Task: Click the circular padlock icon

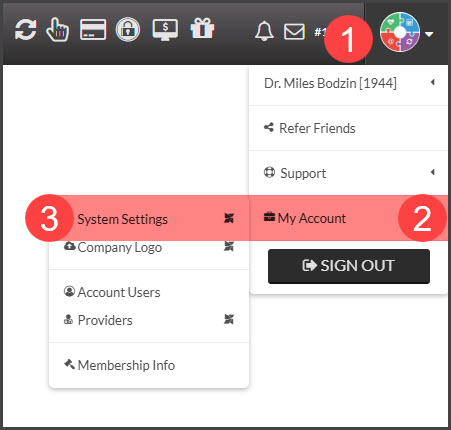Action: coord(128,30)
